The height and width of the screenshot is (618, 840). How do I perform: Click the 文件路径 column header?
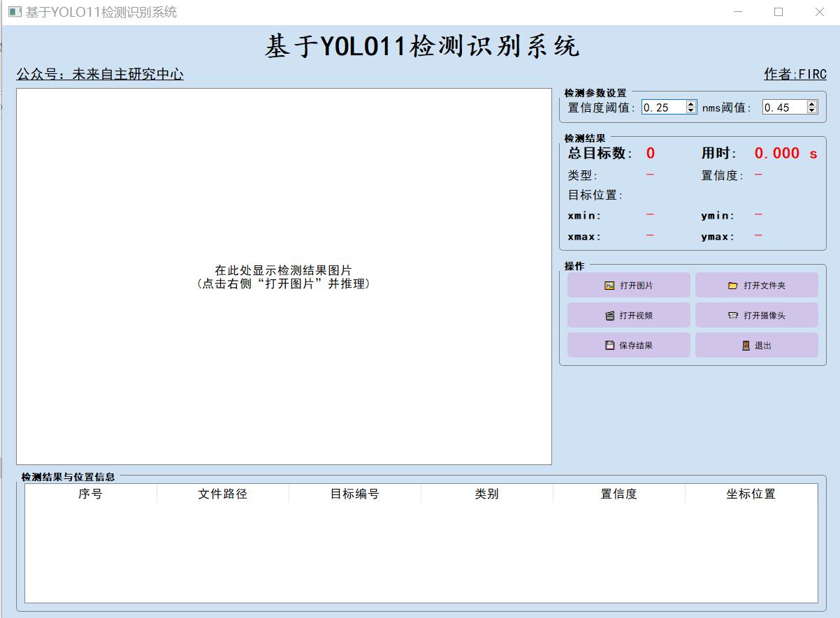(x=222, y=494)
